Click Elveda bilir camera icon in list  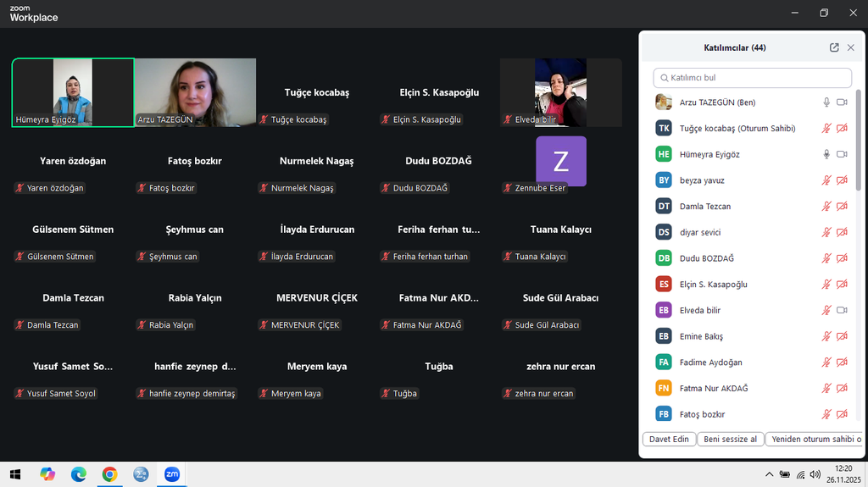point(842,310)
